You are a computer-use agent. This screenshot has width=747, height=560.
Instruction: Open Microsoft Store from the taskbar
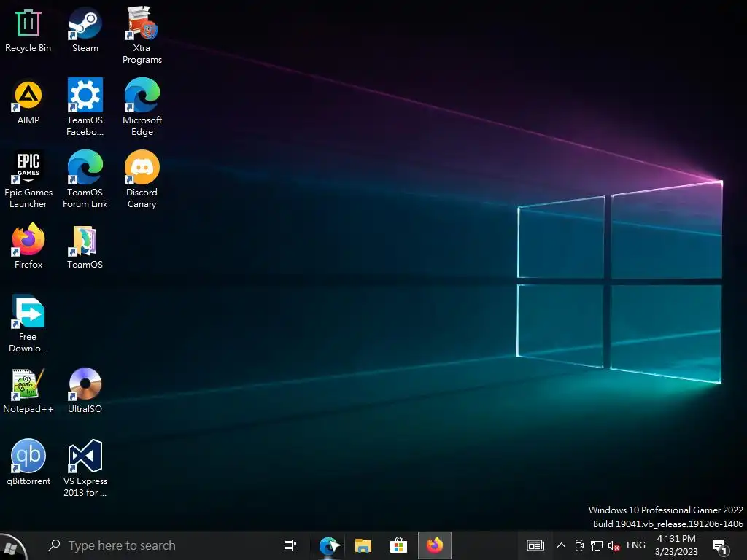pos(398,545)
